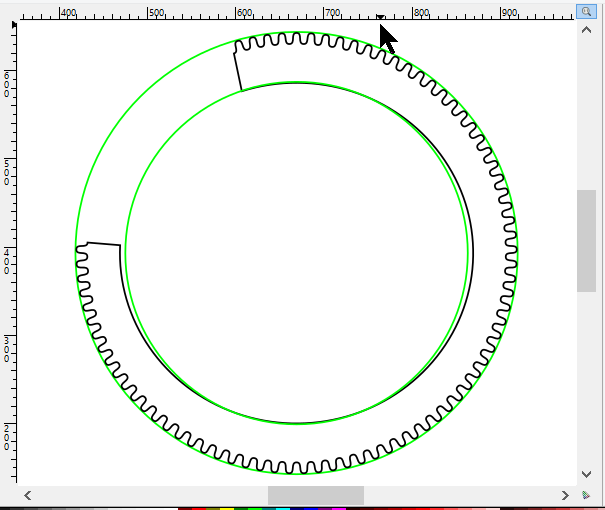Select the inner green circle outline
605x510 pixels.
(125, 255)
